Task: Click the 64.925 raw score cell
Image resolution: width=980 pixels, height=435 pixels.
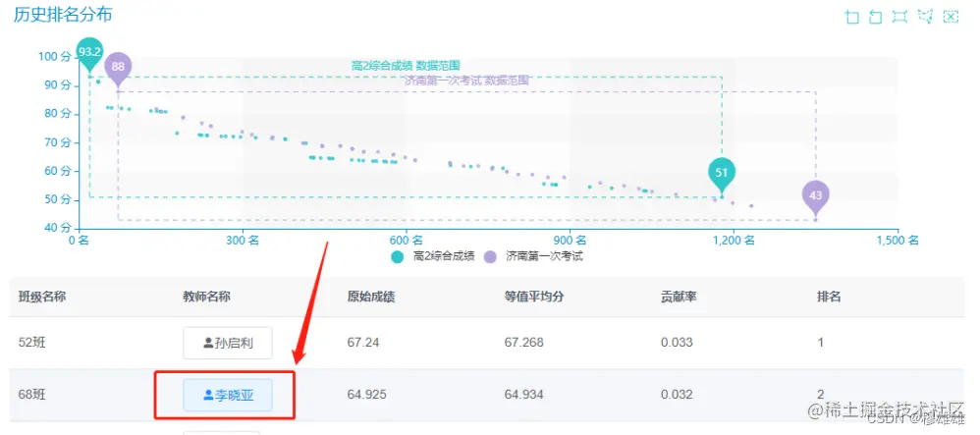Action: (367, 395)
